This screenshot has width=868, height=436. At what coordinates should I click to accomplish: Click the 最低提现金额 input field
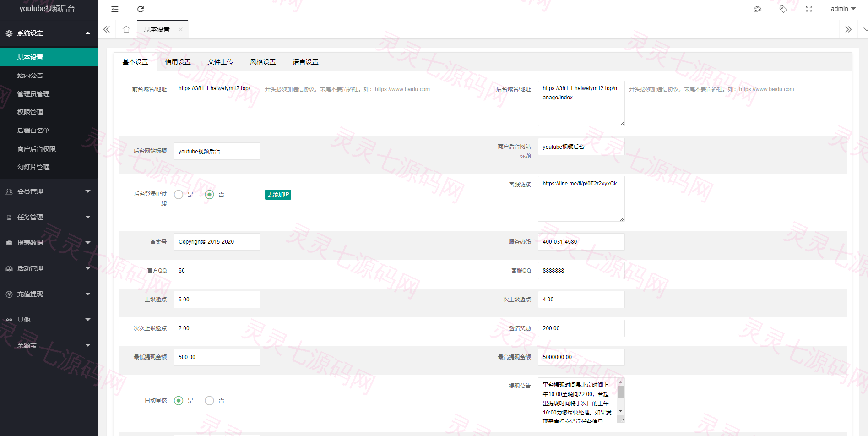(x=217, y=357)
